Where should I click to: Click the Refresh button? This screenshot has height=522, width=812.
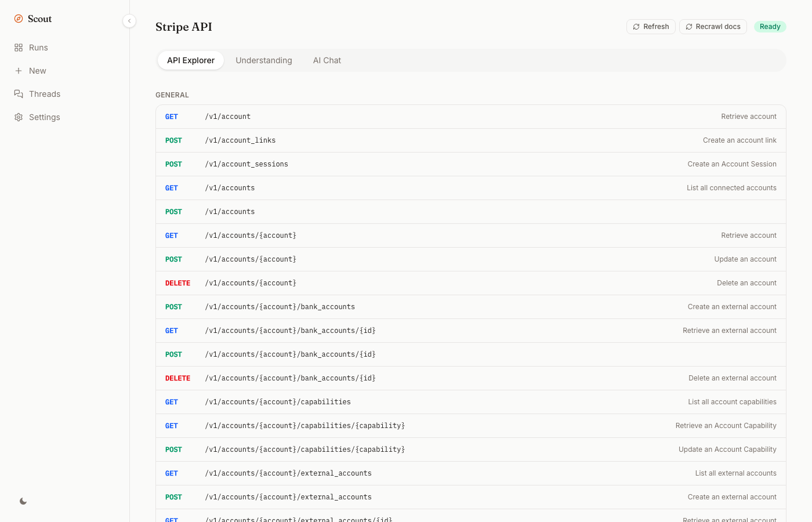pos(651,27)
